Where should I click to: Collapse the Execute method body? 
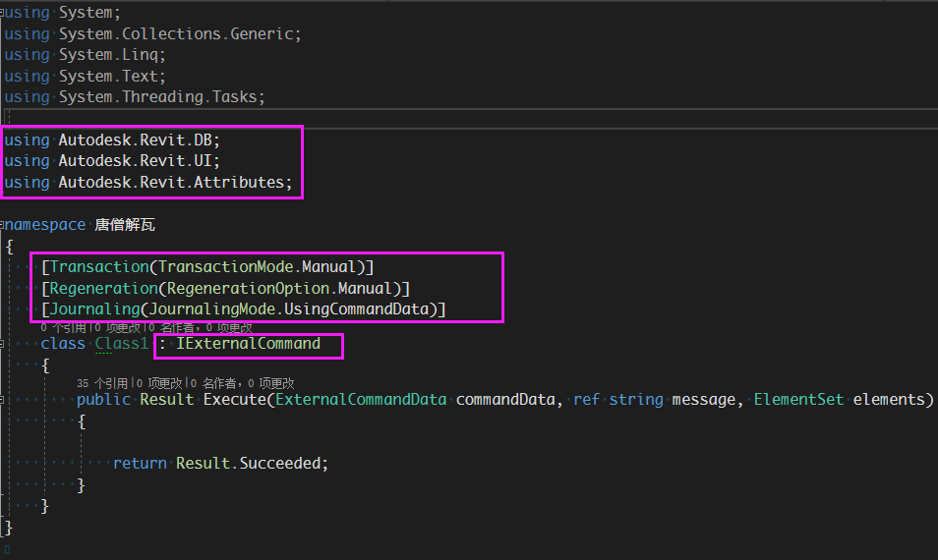click(x=2, y=399)
